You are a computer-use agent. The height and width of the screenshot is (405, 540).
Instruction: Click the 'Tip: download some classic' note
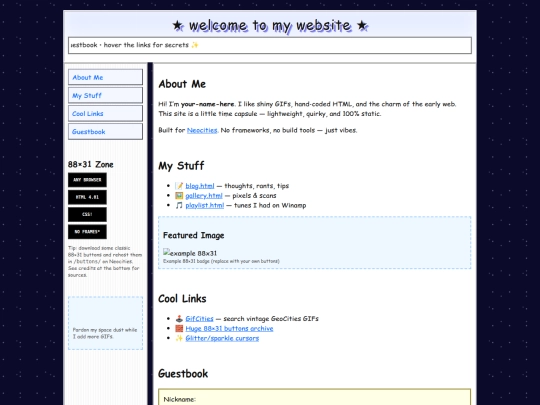(x=105, y=261)
